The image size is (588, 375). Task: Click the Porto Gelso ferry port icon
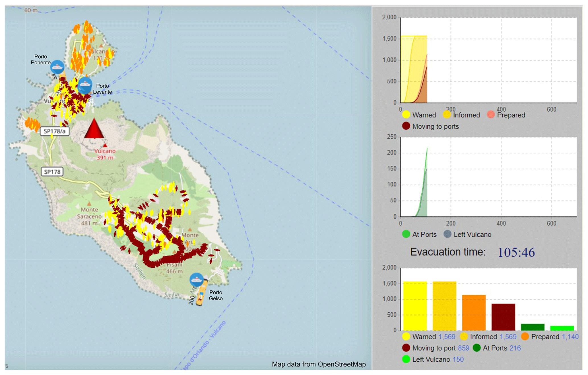[196, 279]
